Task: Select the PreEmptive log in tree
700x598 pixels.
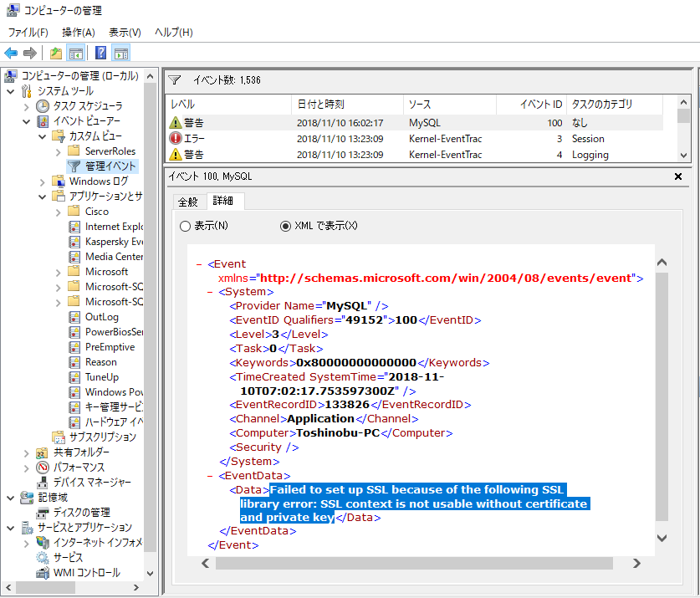Action: click(110, 347)
